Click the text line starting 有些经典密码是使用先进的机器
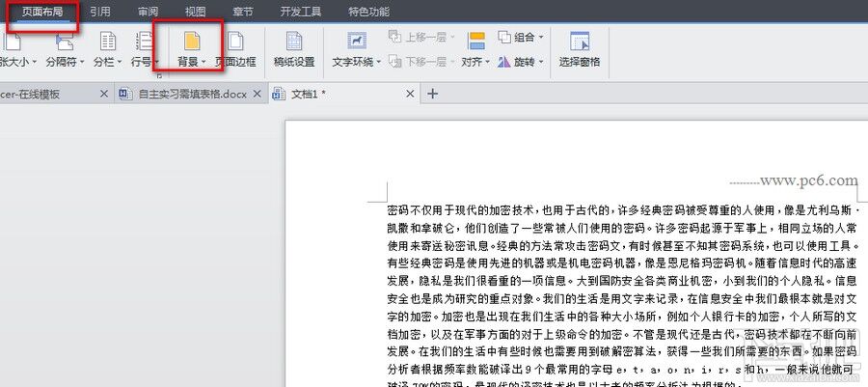This screenshot has height=387, width=868. [x=622, y=263]
